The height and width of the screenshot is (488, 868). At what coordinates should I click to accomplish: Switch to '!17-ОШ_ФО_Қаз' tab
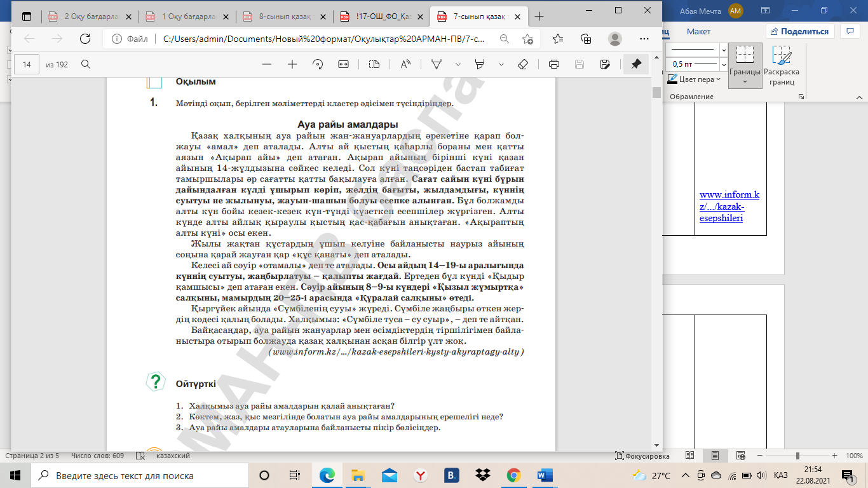tap(380, 17)
